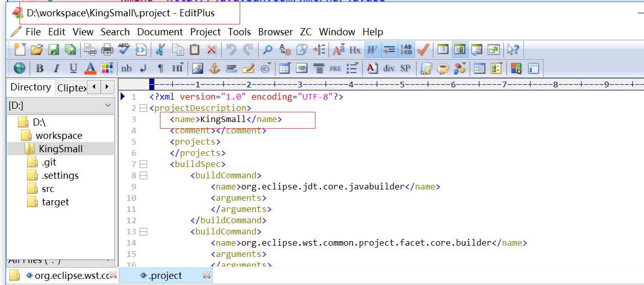Save the current file
Screen dimensions: 644x285
[x=54, y=50]
